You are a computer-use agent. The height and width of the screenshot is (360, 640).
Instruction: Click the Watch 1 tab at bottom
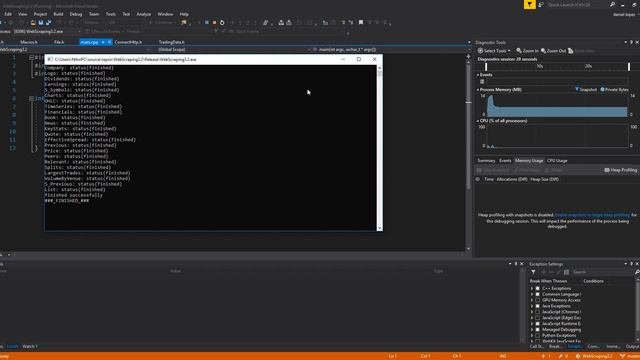(30, 346)
